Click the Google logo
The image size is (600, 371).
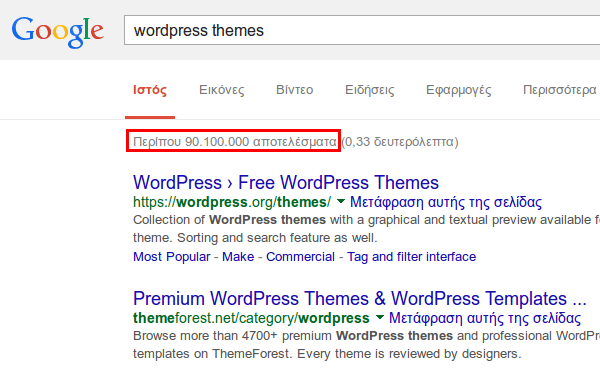[58, 32]
